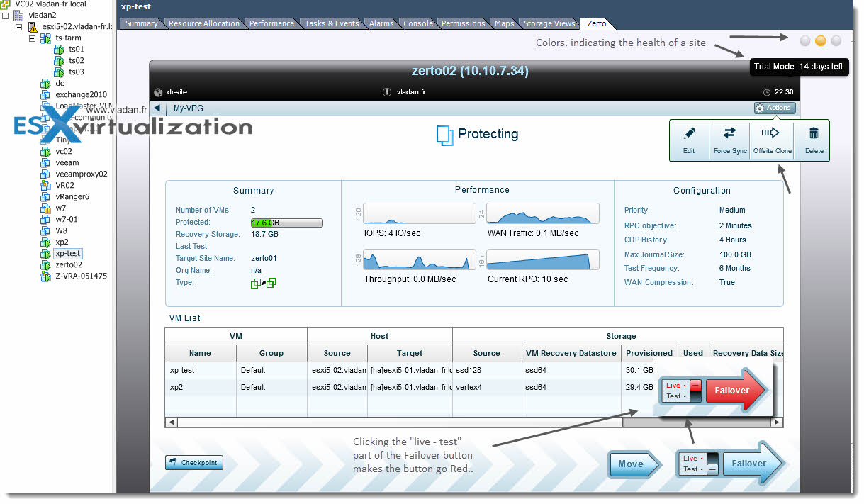Viewport: 864px width, 504px height.
Task: Click the Z-VRA-051475 VM icon
Action: click(x=45, y=276)
